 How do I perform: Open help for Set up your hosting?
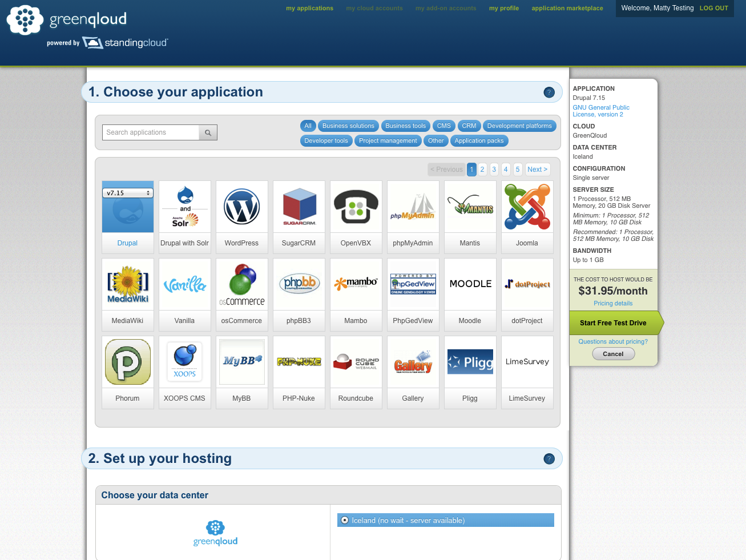coord(549,459)
